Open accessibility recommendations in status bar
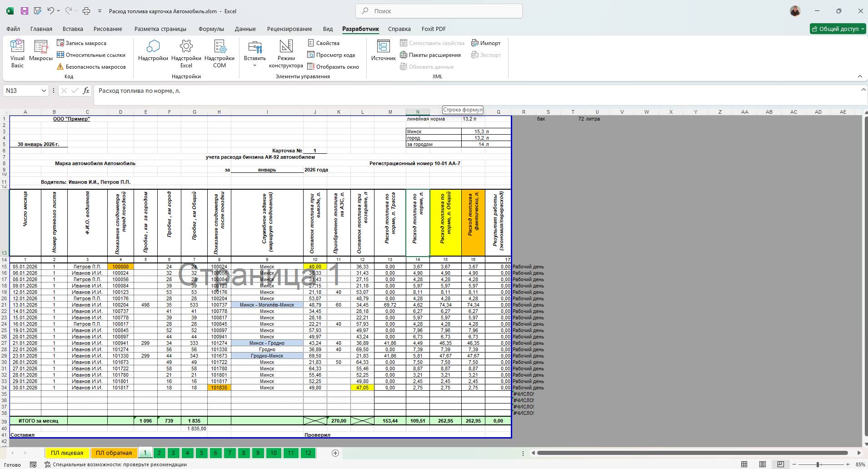Screen dimensions: 868x469 click(x=116, y=464)
